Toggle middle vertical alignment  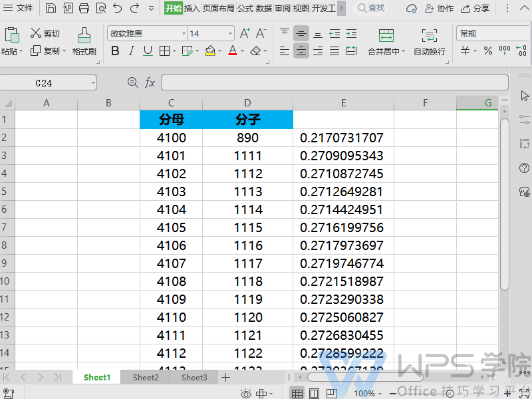coord(301,33)
